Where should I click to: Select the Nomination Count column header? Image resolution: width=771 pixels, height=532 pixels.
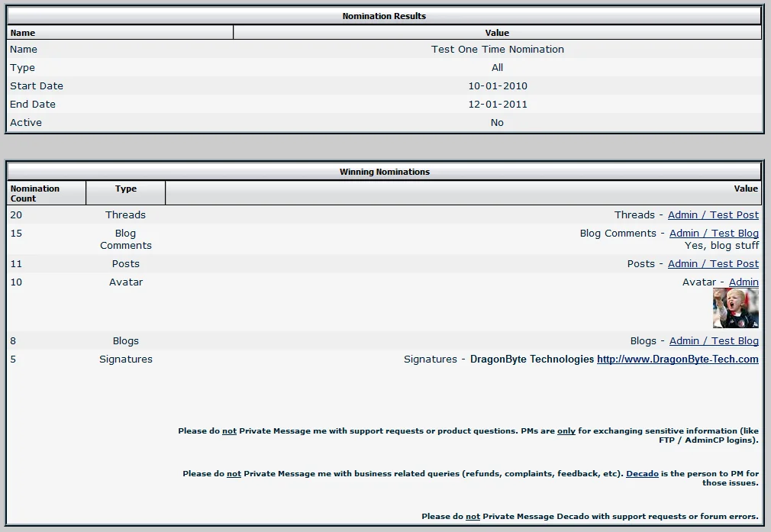point(47,193)
